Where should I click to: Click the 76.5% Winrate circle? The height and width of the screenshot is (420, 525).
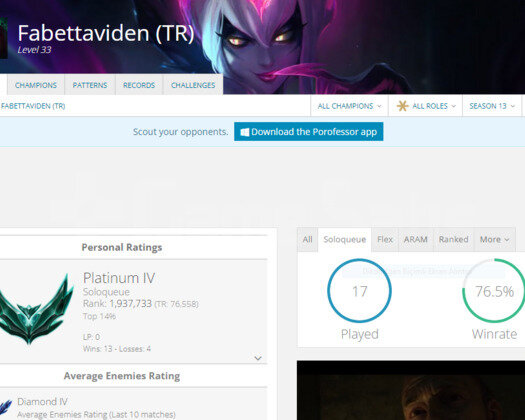[494, 291]
